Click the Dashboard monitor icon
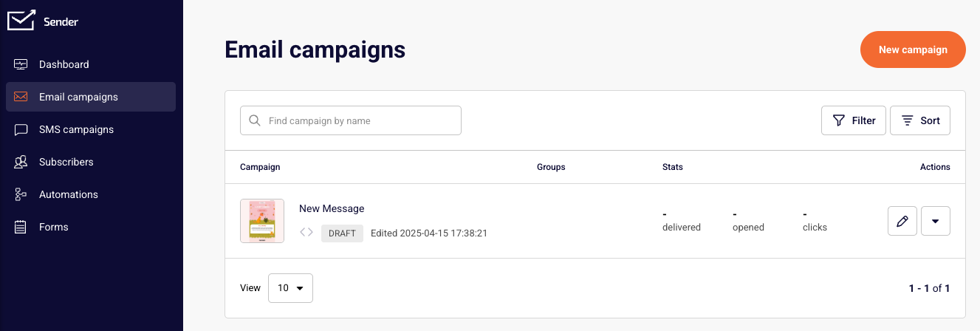Screen dimensions: 980x331 coord(21,64)
